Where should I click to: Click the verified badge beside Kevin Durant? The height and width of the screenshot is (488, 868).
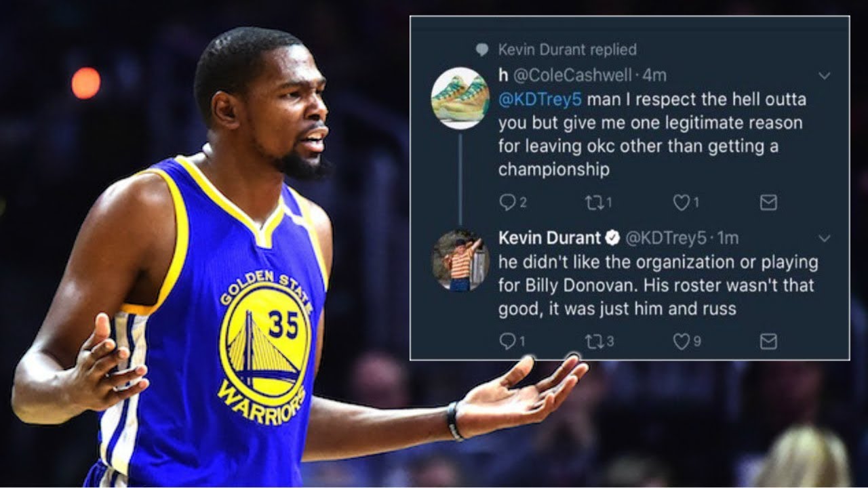[612, 238]
